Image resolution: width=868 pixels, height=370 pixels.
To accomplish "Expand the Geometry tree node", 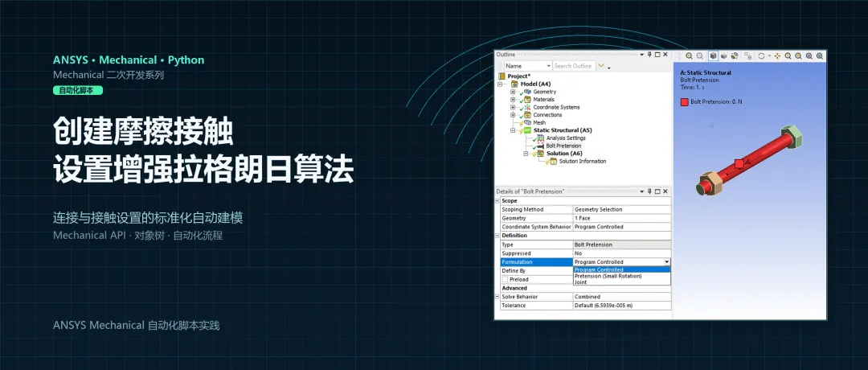I will (x=513, y=92).
